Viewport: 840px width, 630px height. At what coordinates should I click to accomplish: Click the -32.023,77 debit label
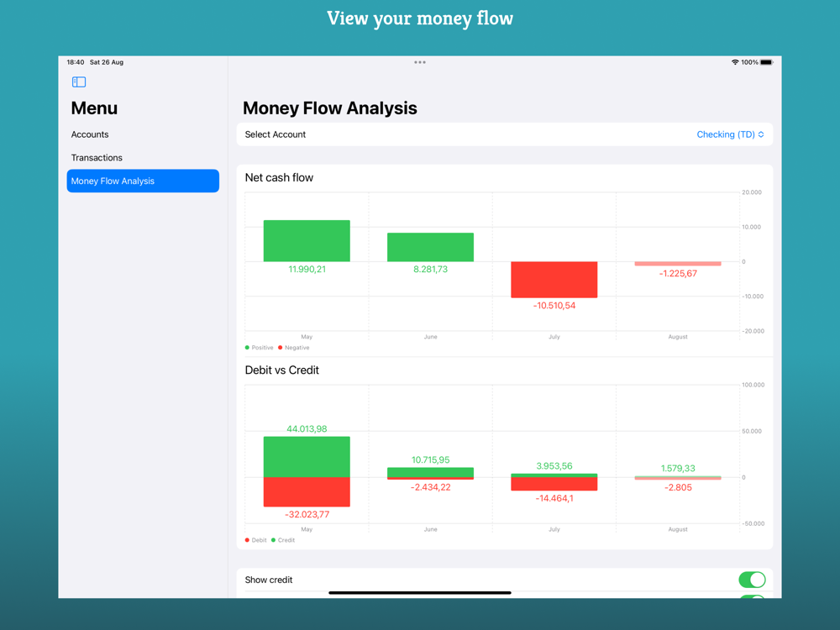pyautogui.click(x=307, y=515)
